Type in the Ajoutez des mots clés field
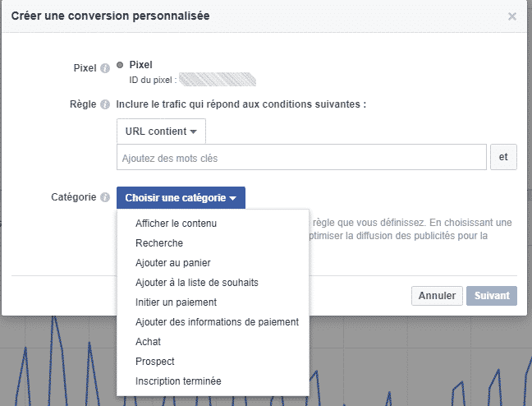This screenshot has width=532, height=406. 301,157
